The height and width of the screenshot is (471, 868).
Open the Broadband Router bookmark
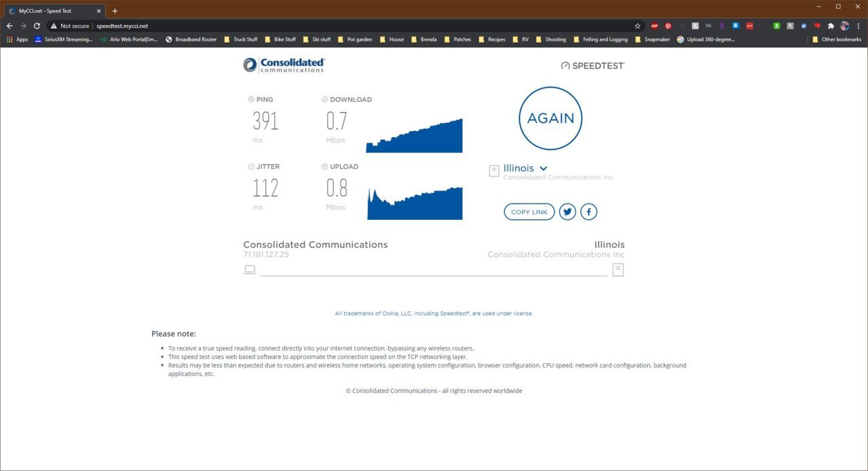[191, 39]
